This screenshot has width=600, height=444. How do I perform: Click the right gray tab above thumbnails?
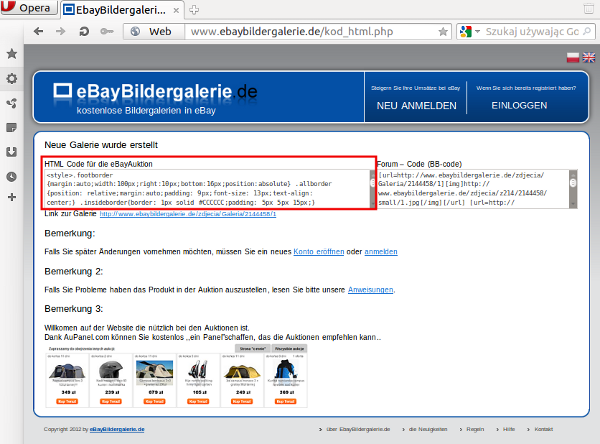pos(289,348)
